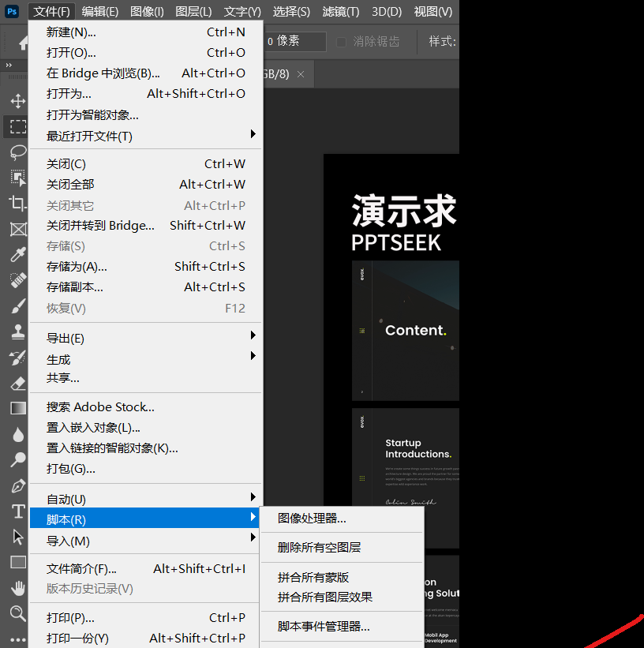The width and height of the screenshot is (644, 648).
Task: Grab the Hand tool
Action: [17, 587]
